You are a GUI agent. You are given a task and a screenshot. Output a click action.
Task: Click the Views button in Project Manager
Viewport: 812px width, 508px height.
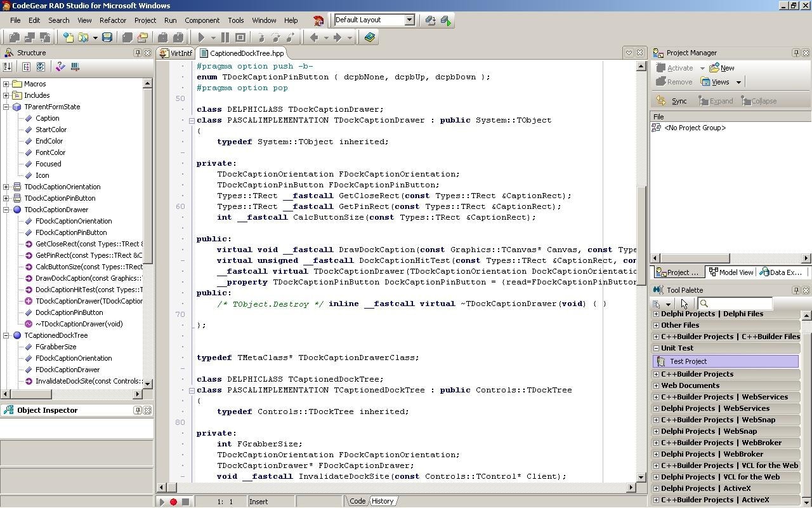[716, 82]
